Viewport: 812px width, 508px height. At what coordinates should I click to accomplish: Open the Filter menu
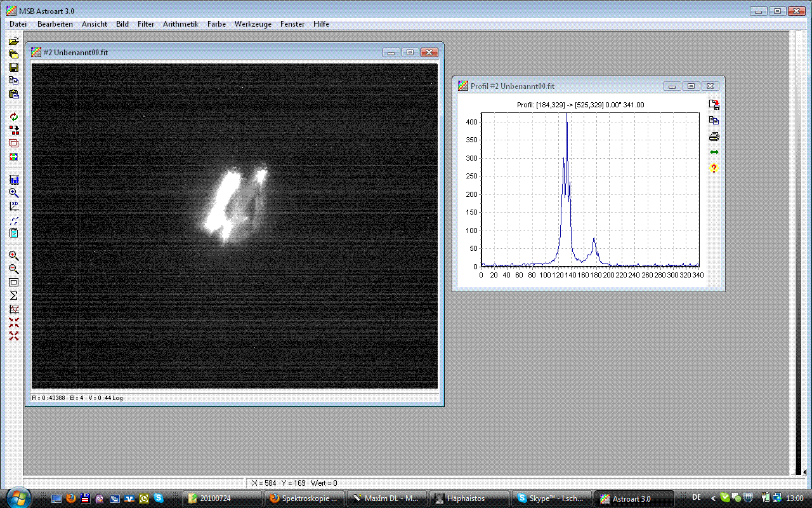[145, 24]
